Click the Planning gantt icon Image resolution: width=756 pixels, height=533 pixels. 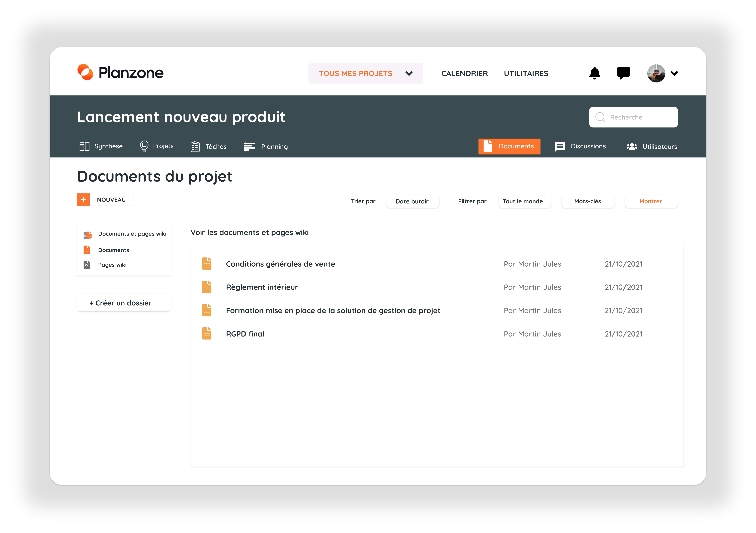249,147
